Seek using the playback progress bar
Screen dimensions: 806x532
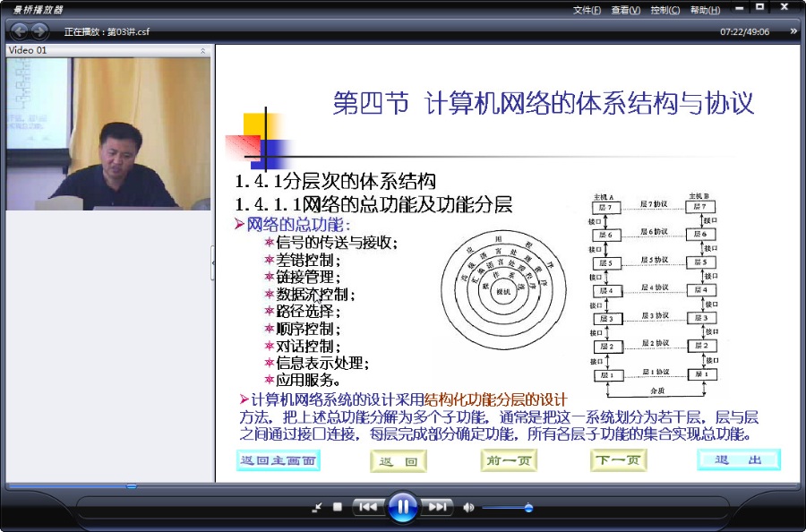click(x=403, y=485)
